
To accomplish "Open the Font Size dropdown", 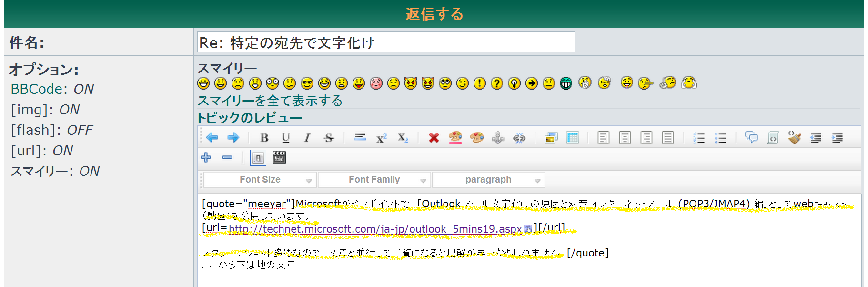I will coord(260,180).
